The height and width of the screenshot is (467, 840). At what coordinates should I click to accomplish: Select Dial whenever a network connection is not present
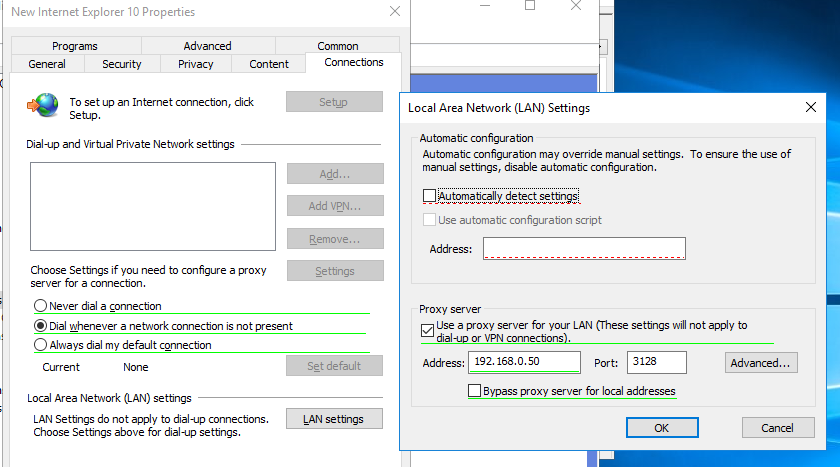pos(40,326)
